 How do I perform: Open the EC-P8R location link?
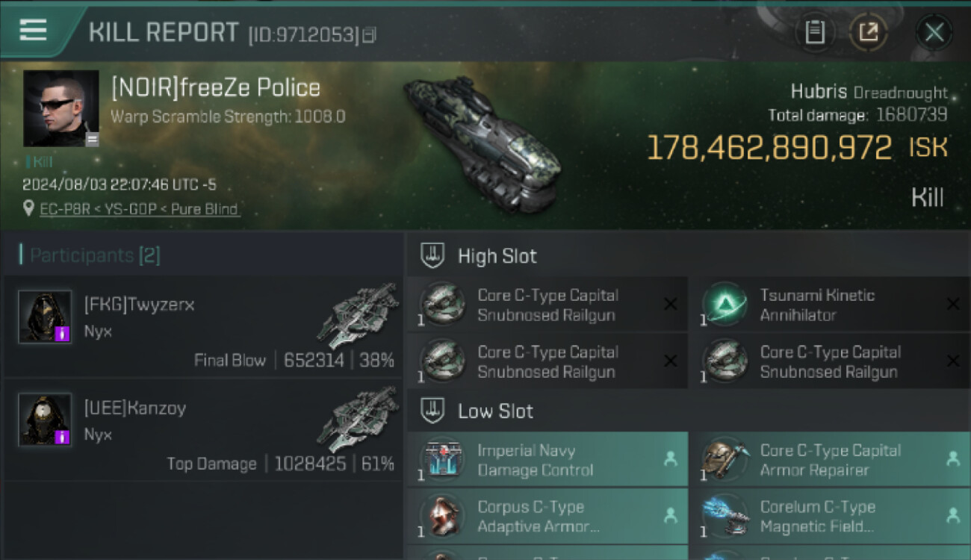139,210
